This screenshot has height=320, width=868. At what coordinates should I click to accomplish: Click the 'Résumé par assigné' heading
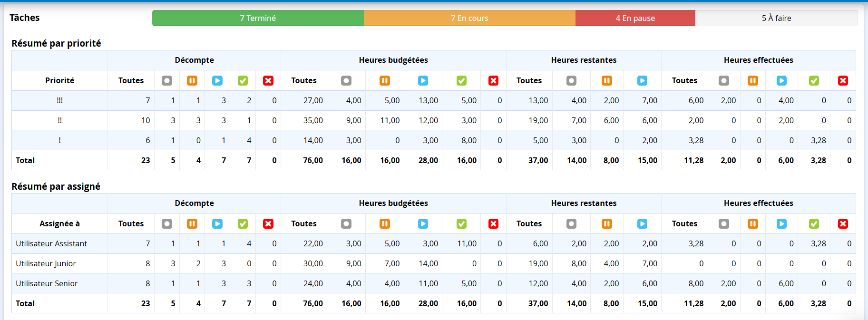coord(56,186)
